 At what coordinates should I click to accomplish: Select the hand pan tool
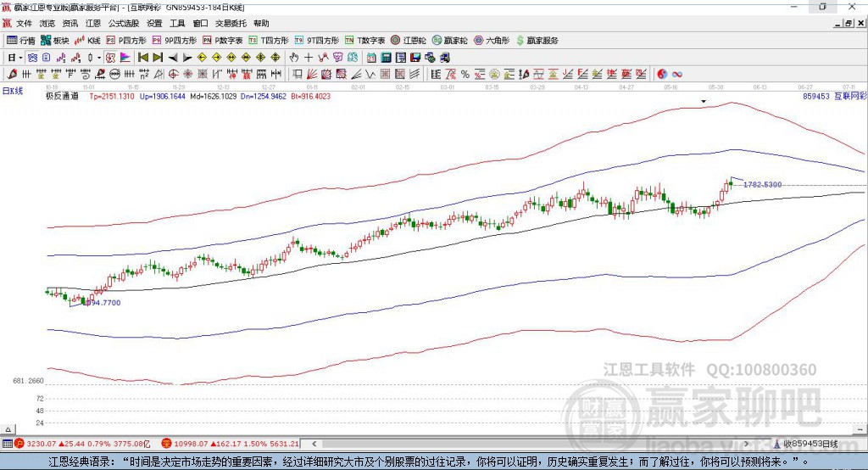point(294,58)
